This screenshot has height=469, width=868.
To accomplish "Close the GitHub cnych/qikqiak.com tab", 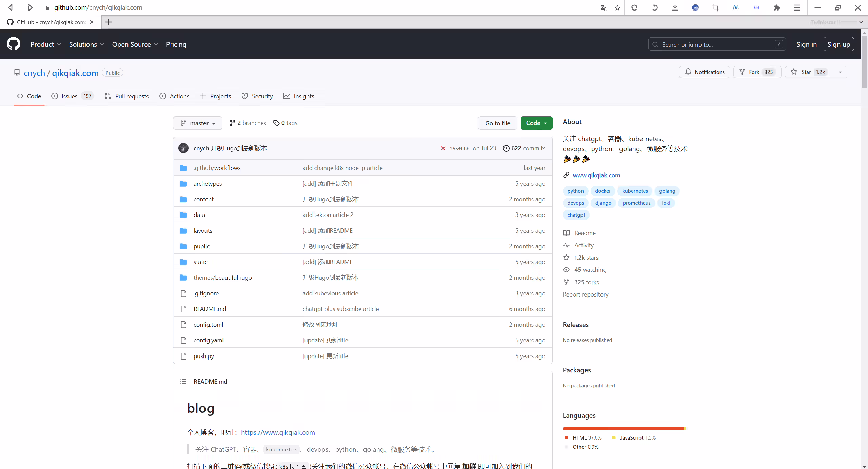I will tap(92, 22).
